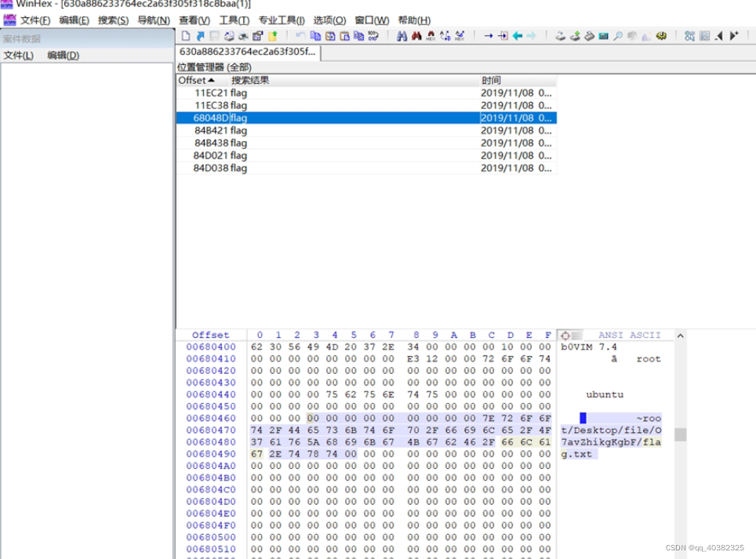Click the ASCII text 'ubuntu' in the hex view
Viewport: 756px width, 559px height.
click(605, 394)
